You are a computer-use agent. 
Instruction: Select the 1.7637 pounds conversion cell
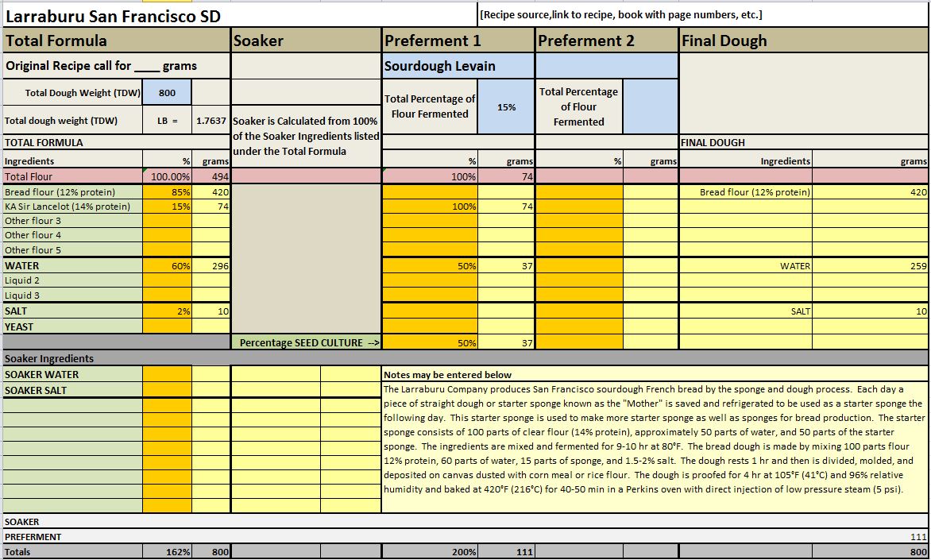[211, 122]
